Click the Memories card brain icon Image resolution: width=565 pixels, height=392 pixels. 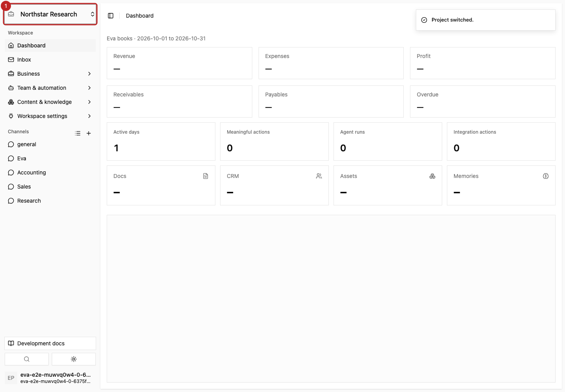546,176
